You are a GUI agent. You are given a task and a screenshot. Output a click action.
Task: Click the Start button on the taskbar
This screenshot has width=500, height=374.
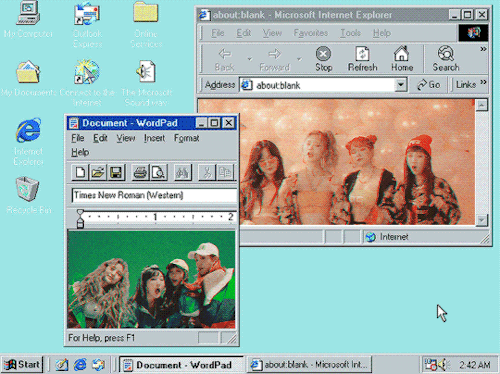[x=22, y=364]
